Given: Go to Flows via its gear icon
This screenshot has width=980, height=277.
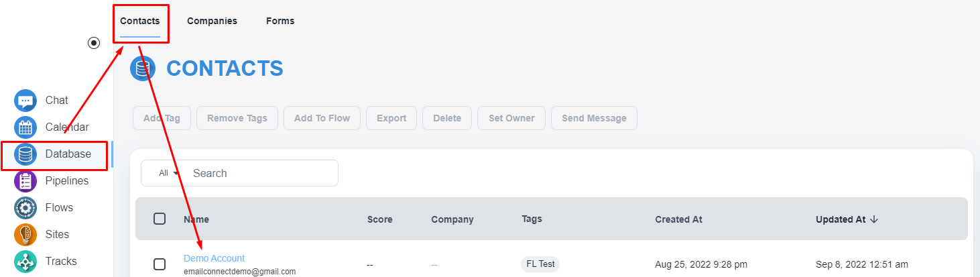Looking at the screenshot, I should (25, 208).
